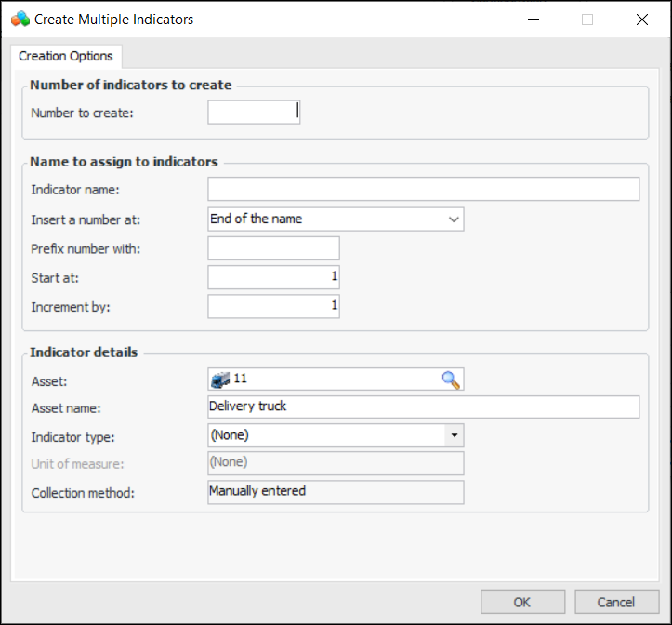Focus the Number to create field
672x625 pixels.
pyautogui.click(x=253, y=113)
